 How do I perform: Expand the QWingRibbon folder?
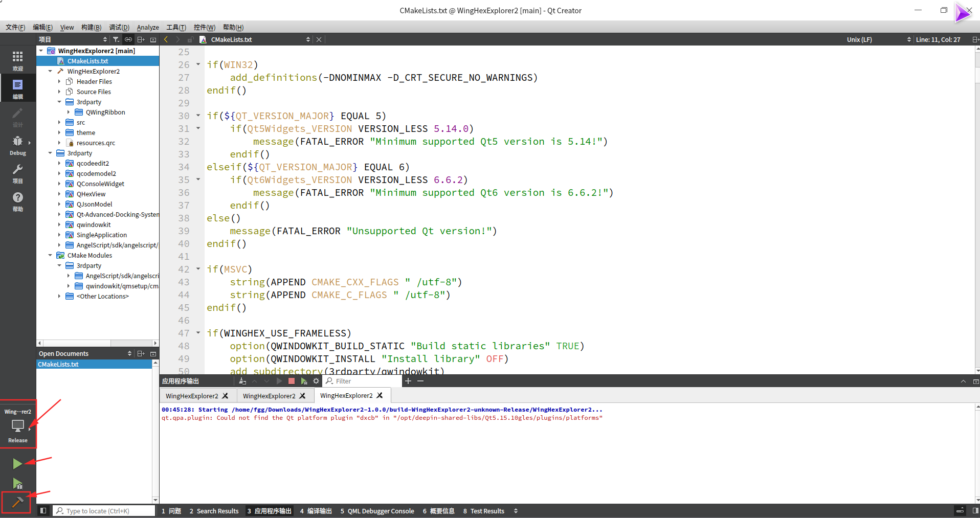tap(69, 112)
